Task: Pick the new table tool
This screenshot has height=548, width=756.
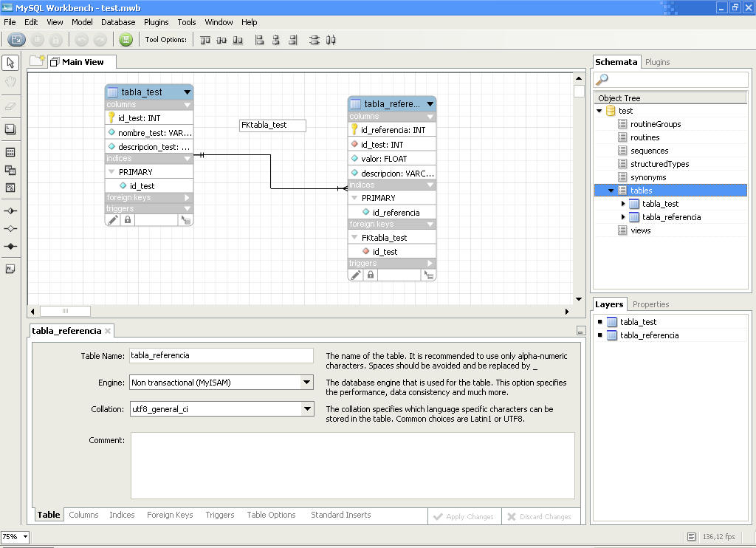Action: pyautogui.click(x=10, y=152)
